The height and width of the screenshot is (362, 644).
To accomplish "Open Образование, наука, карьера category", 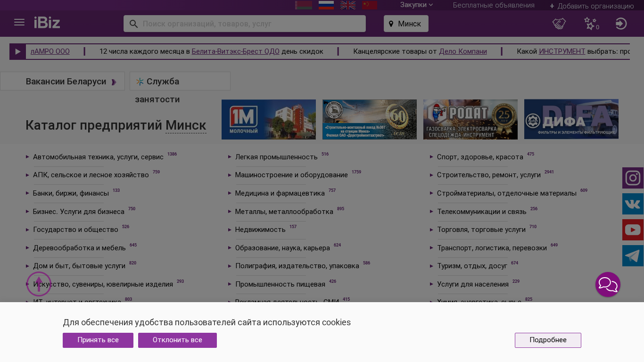I will pyautogui.click(x=282, y=248).
